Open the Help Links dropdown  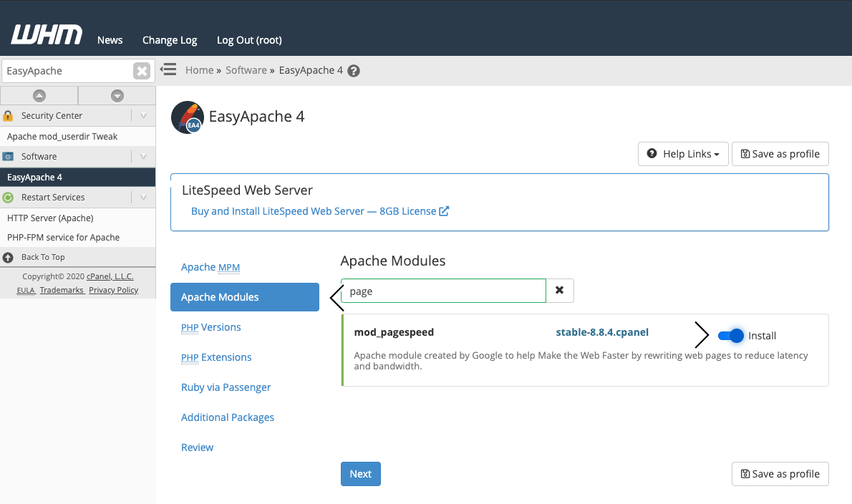[x=683, y=154]
